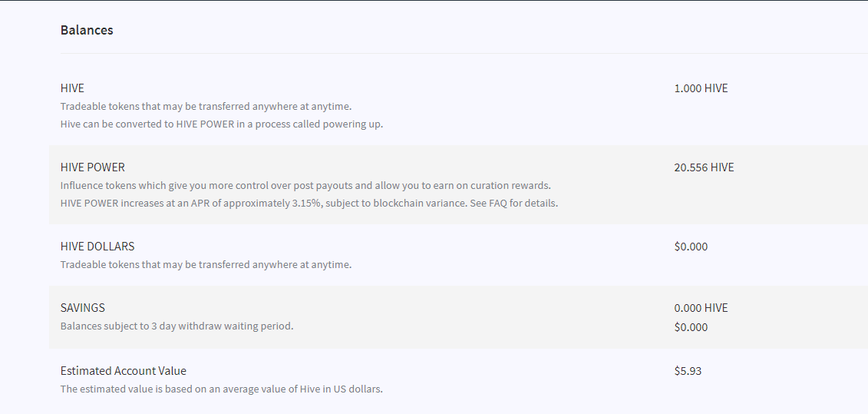868x414 pixels.
Task: Click the APR approximately 3.15% sentence
Action: (x=309, y=203)
